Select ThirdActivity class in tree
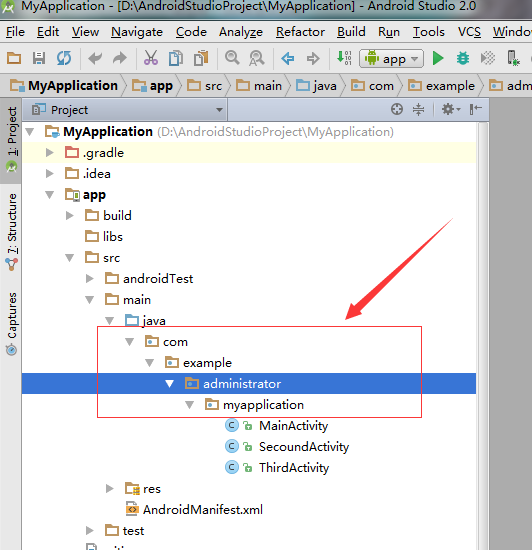 (277, 468)
